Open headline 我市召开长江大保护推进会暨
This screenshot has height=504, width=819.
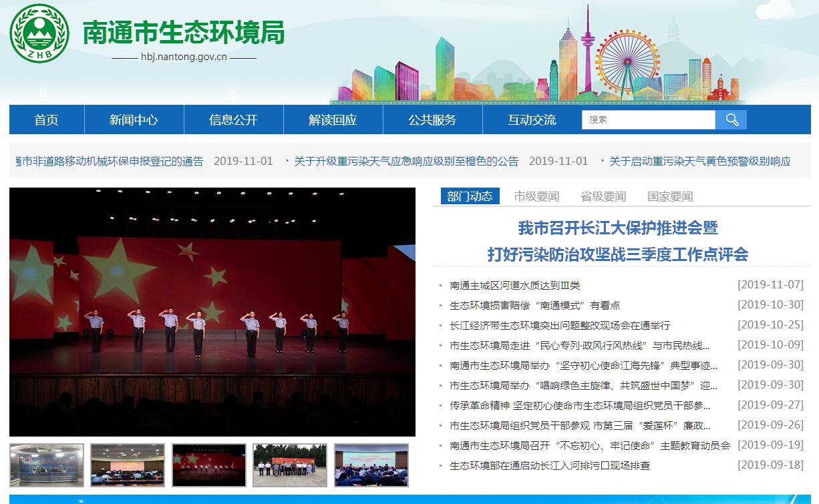[x=618, y=228]
